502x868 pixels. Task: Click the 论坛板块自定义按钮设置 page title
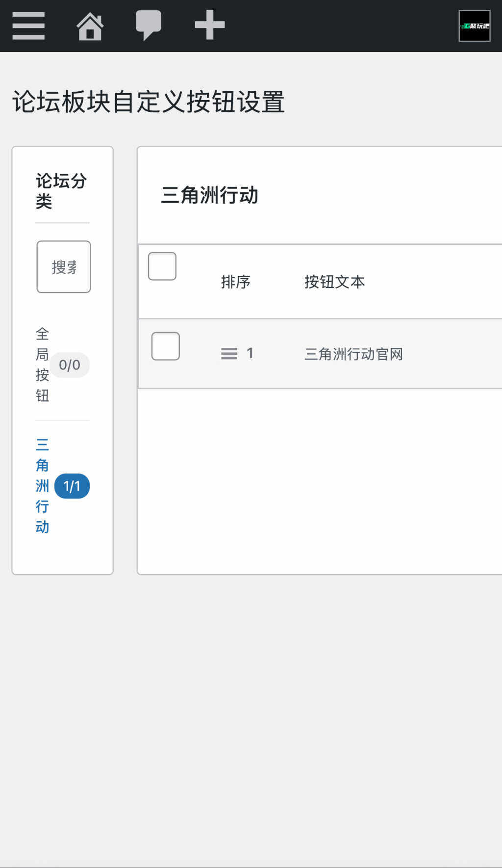click(x=149, y=102)
